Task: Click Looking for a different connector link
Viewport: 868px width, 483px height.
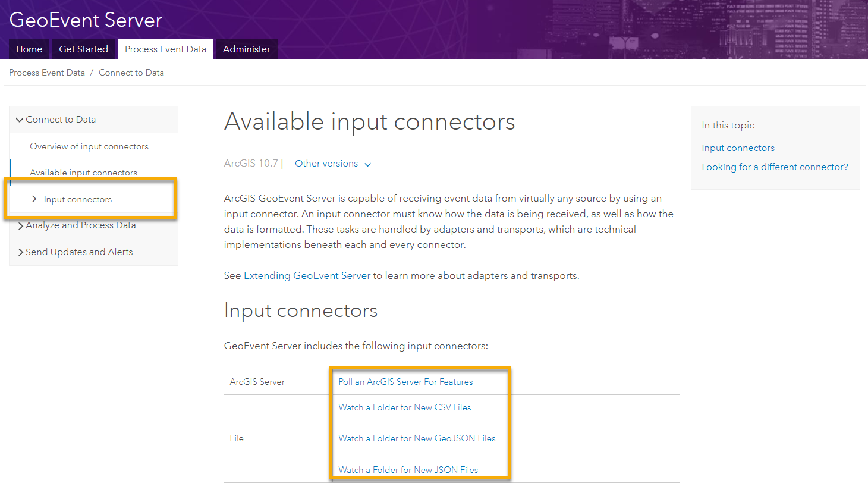Action: point(775,167)
